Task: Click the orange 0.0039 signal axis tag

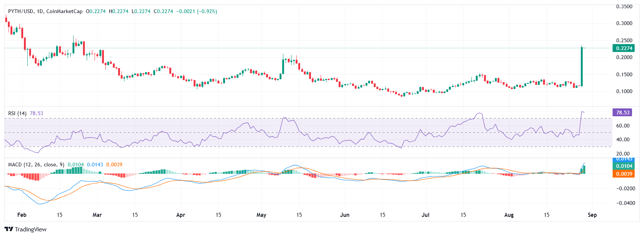Action: (x=623, y=174)
